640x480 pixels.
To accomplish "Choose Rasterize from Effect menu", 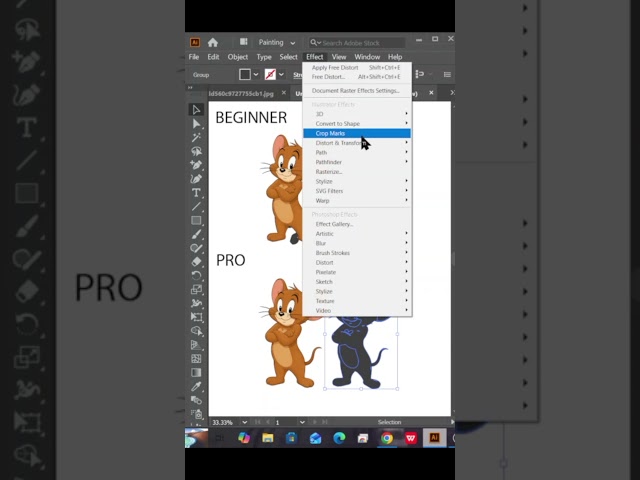I will click(x=357, y=171).
